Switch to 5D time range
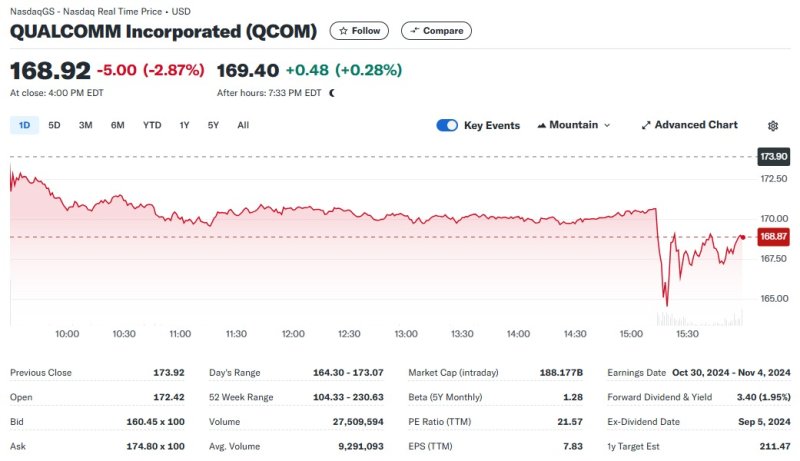Viewport: 800px width, 461px height. coord(54,125)
